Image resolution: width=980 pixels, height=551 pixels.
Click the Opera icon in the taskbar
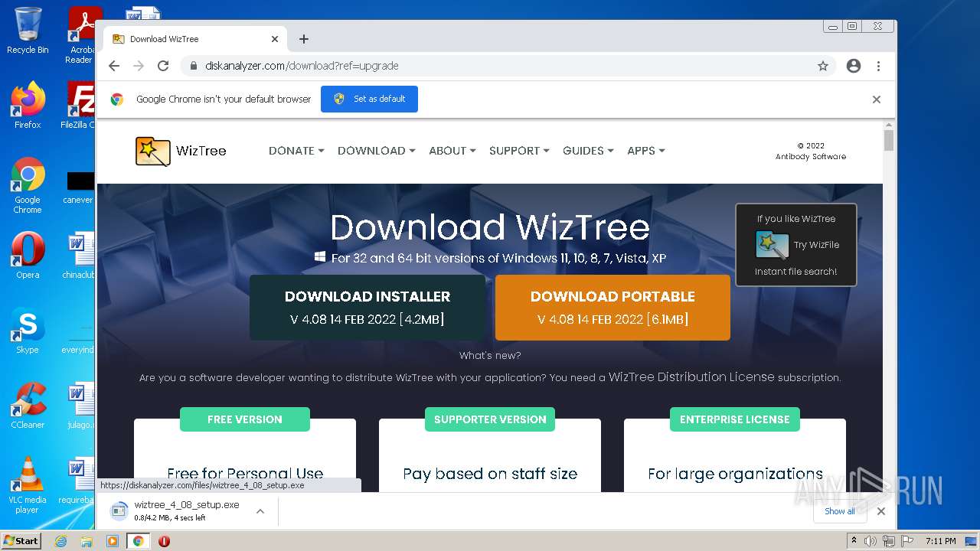(x=164, y=541)
